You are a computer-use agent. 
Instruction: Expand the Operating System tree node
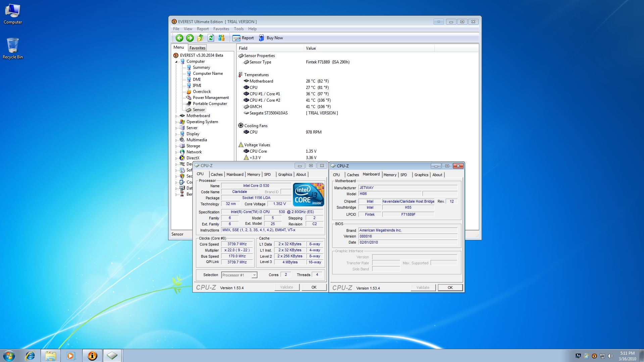pos(176,122)
